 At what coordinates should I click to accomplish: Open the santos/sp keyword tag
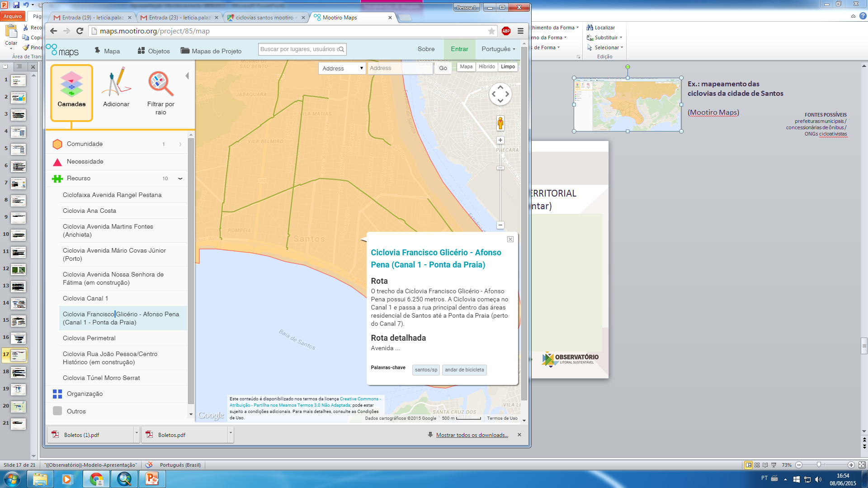tap(426, 370)
